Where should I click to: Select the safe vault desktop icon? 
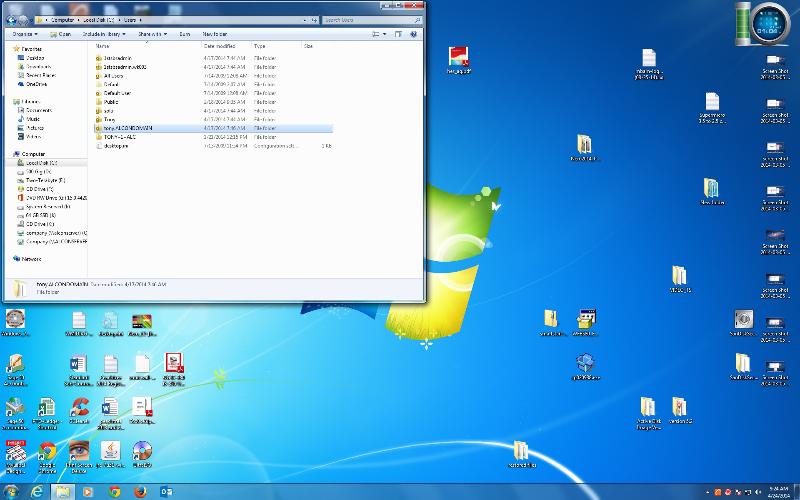[743, 322]
